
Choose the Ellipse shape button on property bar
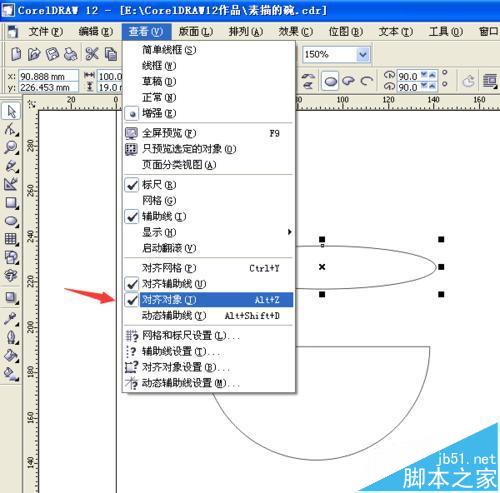330,81
